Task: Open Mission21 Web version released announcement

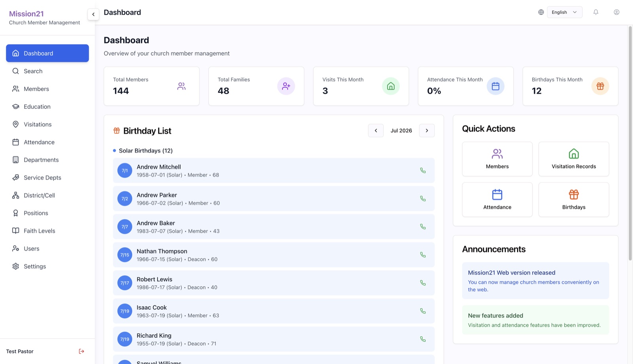Action: pos(536,281)
